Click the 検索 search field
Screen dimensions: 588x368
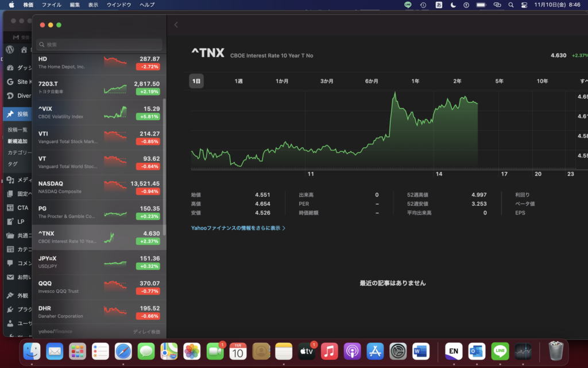99,44
